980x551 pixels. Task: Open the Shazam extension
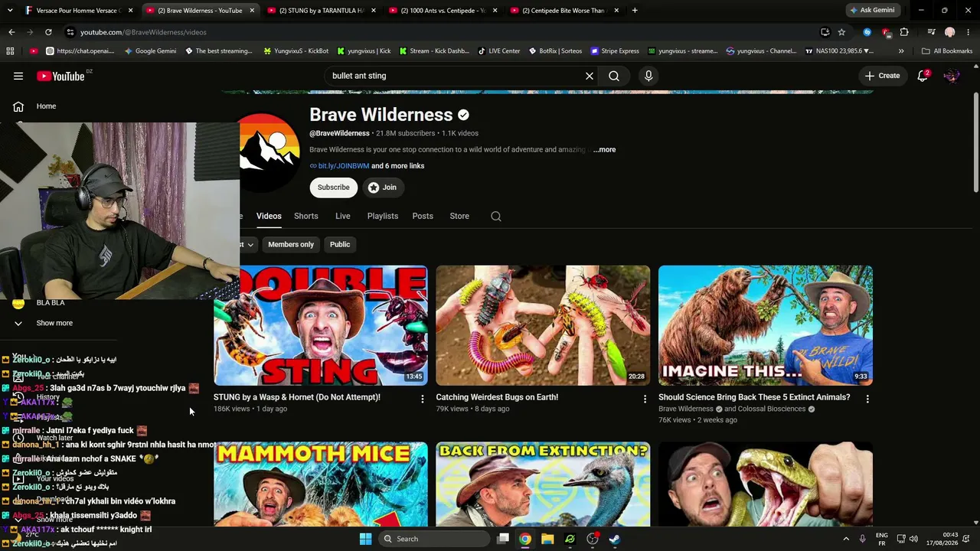[x=867, y=32]
